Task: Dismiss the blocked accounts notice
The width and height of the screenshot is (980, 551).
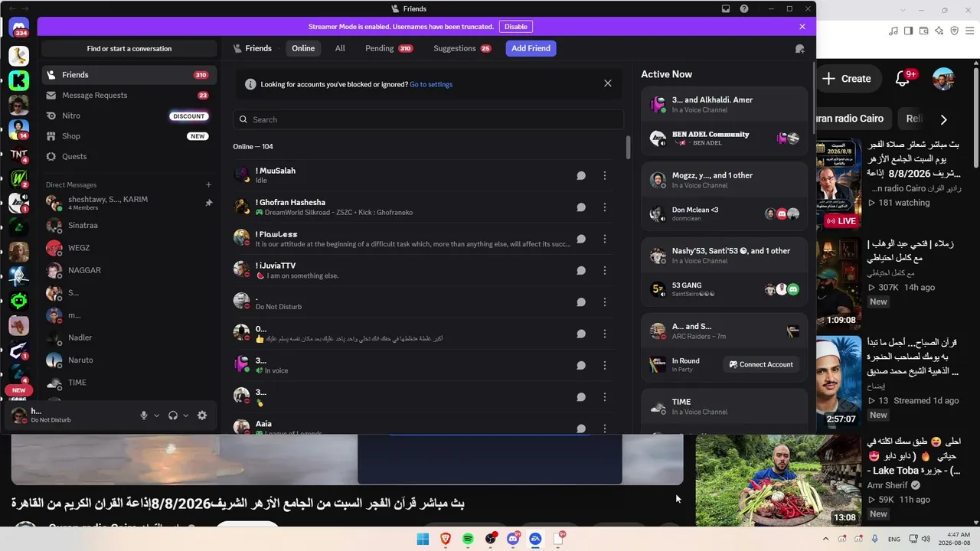Action: tap(608, 83)
